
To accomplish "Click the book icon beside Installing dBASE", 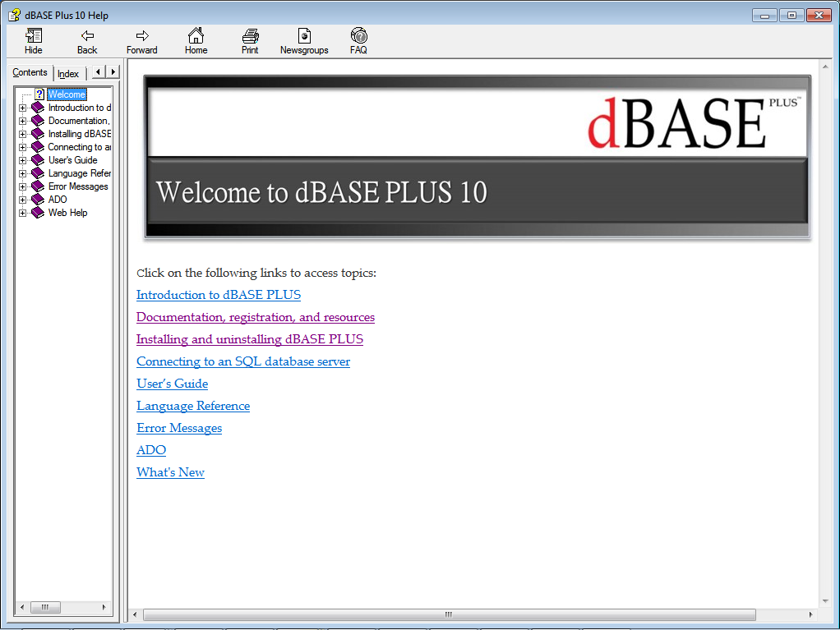I will click(38, 134).
